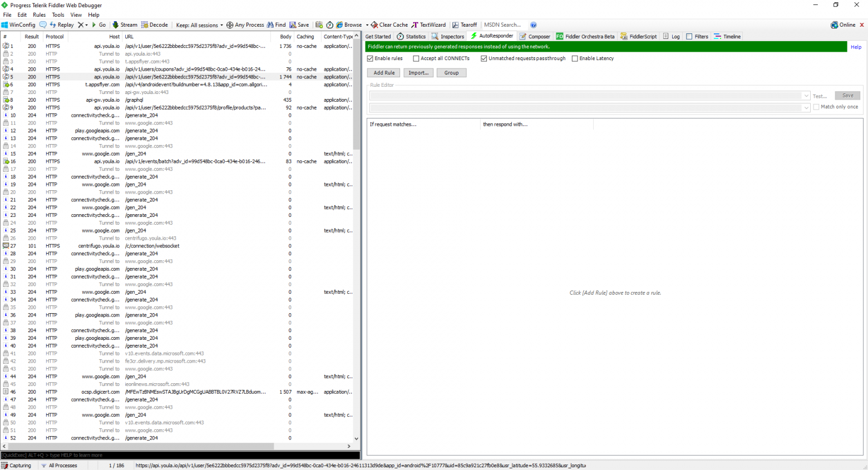Open the Log tab
The height and width of the screenshot is (470, 868).
[671, 37]
